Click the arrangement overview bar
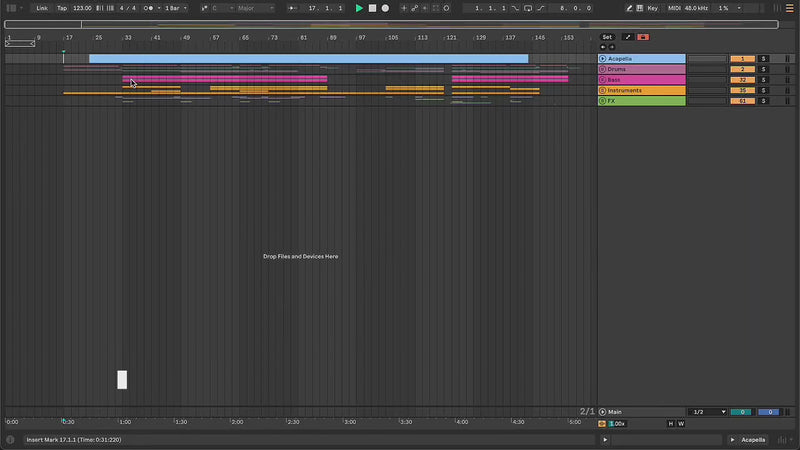 [x=400, y=25]
